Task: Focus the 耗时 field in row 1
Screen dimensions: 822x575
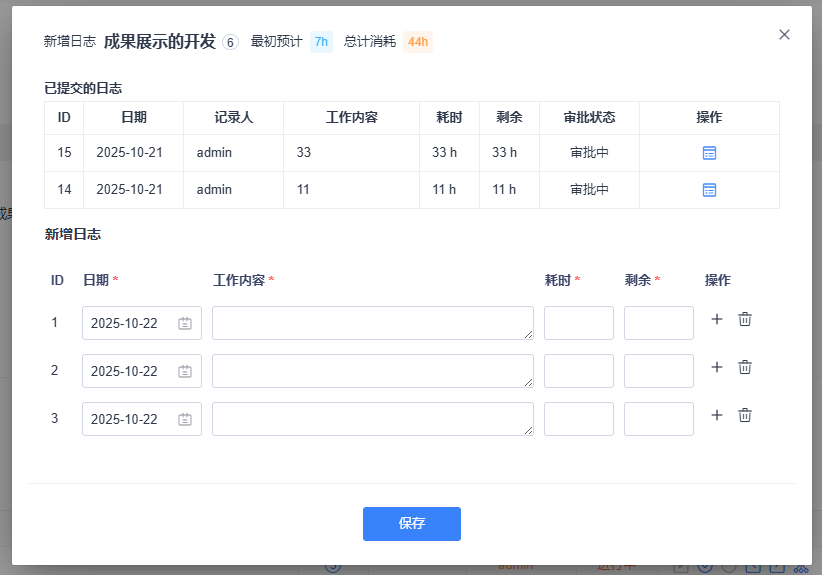Action: point(578,323)
